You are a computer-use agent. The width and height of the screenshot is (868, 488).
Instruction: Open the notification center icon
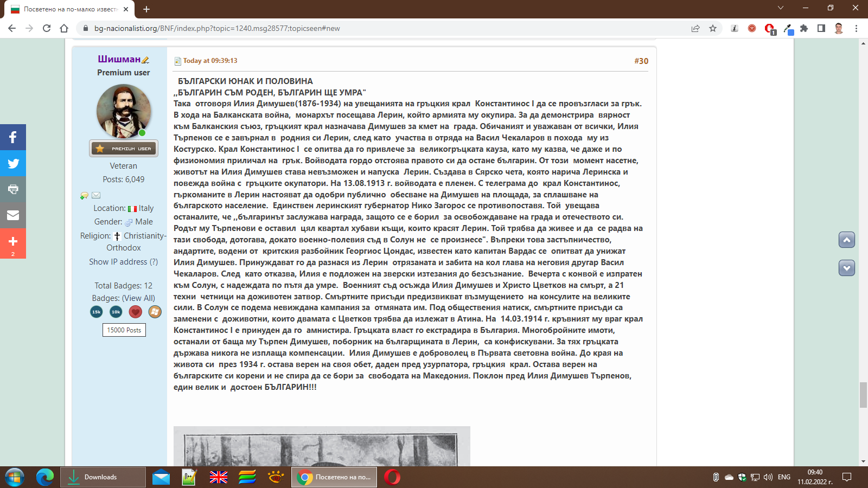click(846, 477)
